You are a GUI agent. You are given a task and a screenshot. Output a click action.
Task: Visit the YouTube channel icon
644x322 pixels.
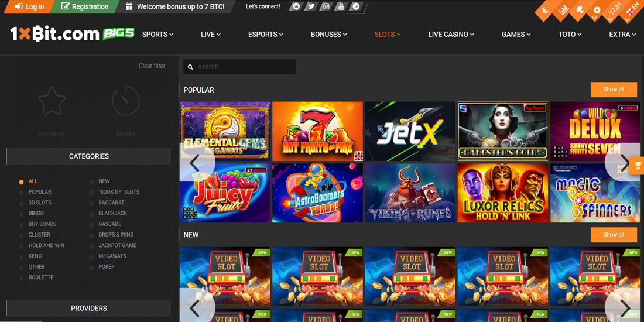[x=341, y=6]
